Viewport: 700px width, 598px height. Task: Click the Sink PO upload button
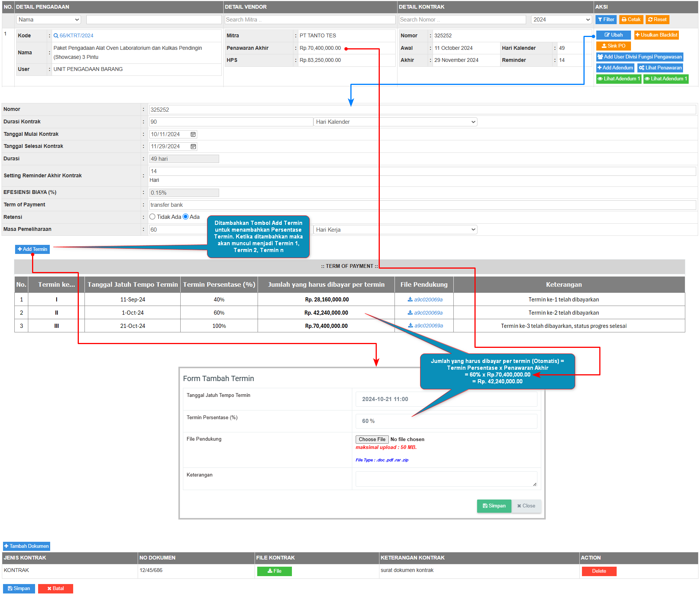click(613, 46)
